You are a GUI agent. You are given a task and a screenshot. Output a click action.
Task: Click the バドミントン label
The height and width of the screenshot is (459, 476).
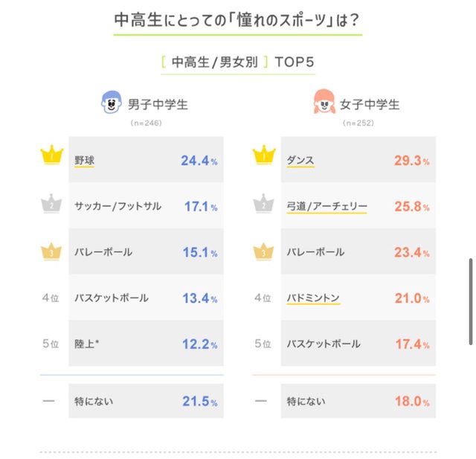click(313, 298)
